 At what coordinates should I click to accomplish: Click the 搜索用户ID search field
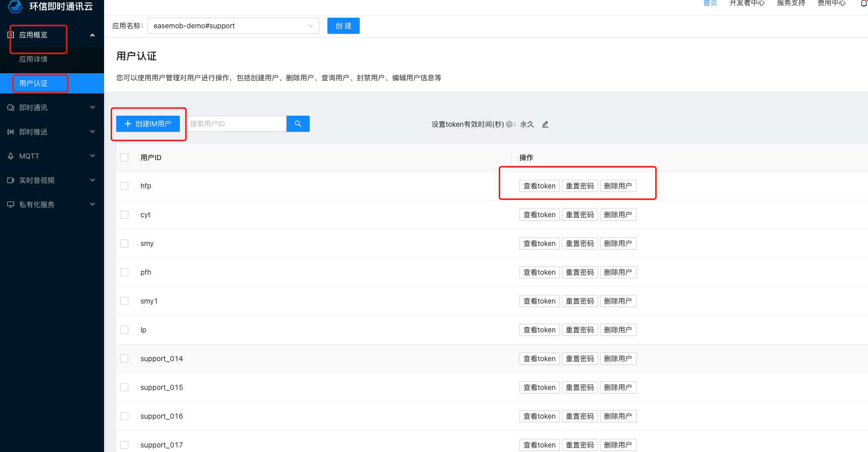pos(236,124)
